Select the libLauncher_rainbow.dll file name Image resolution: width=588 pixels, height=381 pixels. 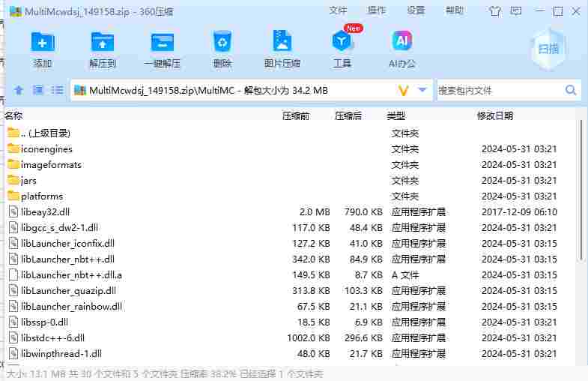point(71,306)
